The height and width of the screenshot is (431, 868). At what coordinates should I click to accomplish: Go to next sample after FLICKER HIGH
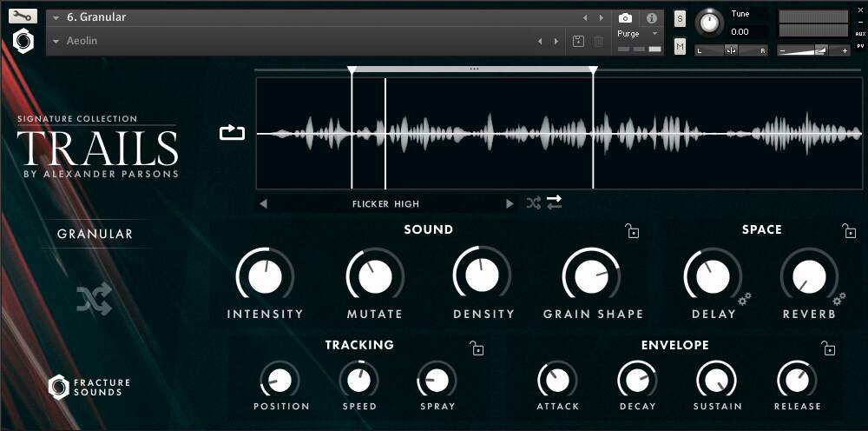click(510, 204)
